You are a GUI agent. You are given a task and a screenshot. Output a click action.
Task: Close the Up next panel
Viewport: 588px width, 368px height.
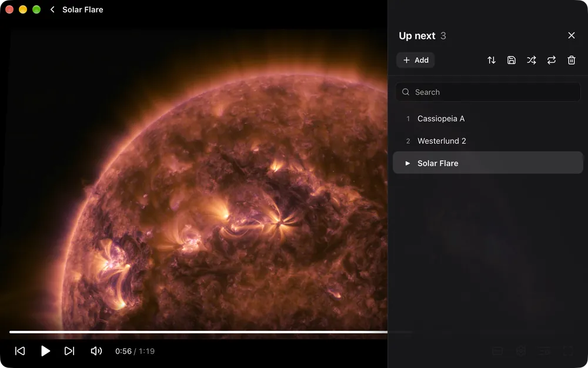[571, 35]
